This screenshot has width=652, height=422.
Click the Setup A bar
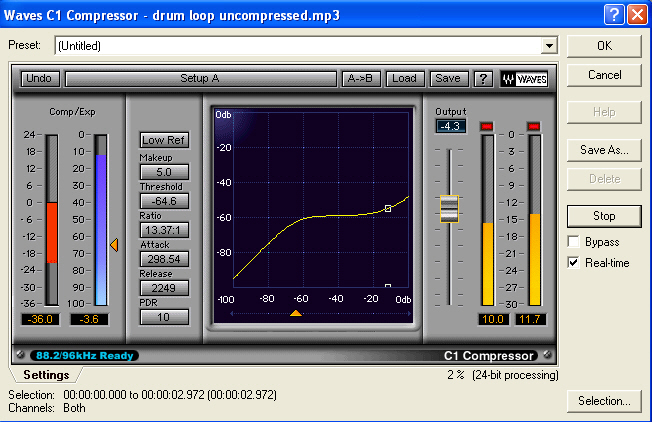201,79
